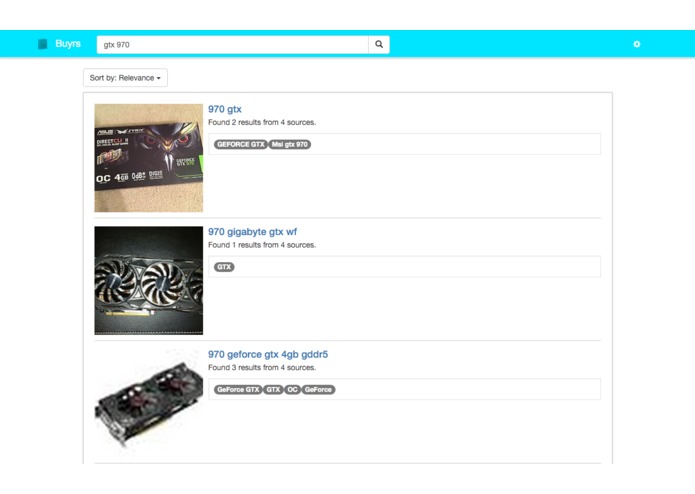The image size is (695, 494).
Task: Select the Msi gtx 970 tag
Action: point(289,144)
